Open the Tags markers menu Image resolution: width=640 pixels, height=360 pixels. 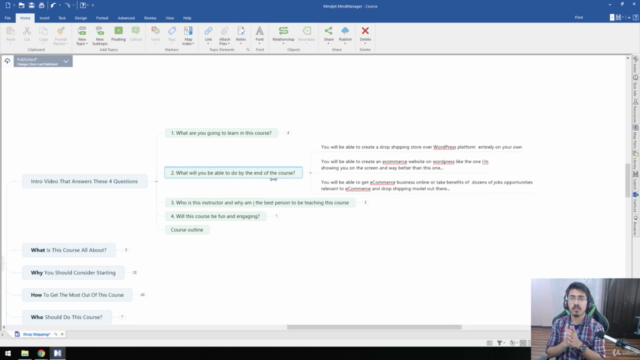point(172,35)
